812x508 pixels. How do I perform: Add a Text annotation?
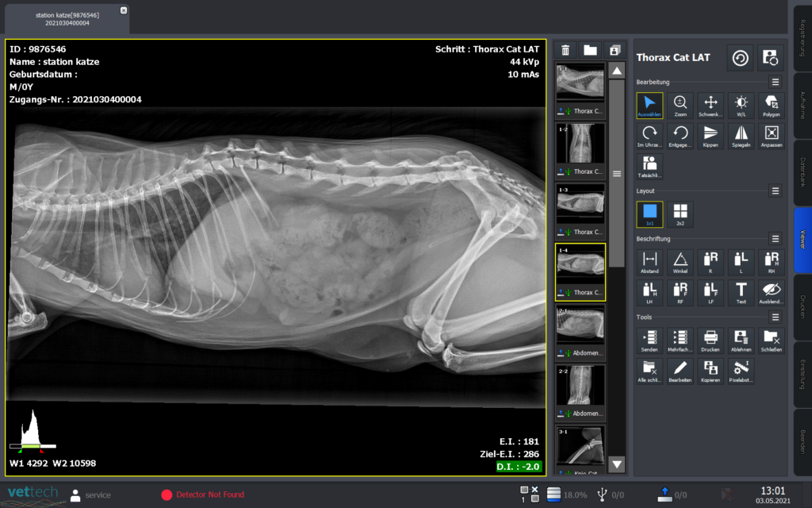coord(741,293)
